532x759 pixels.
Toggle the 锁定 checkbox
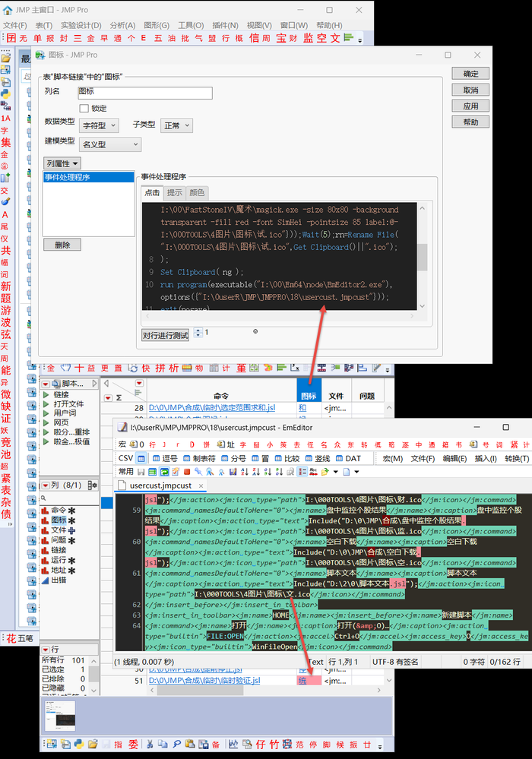click(84, 109)
